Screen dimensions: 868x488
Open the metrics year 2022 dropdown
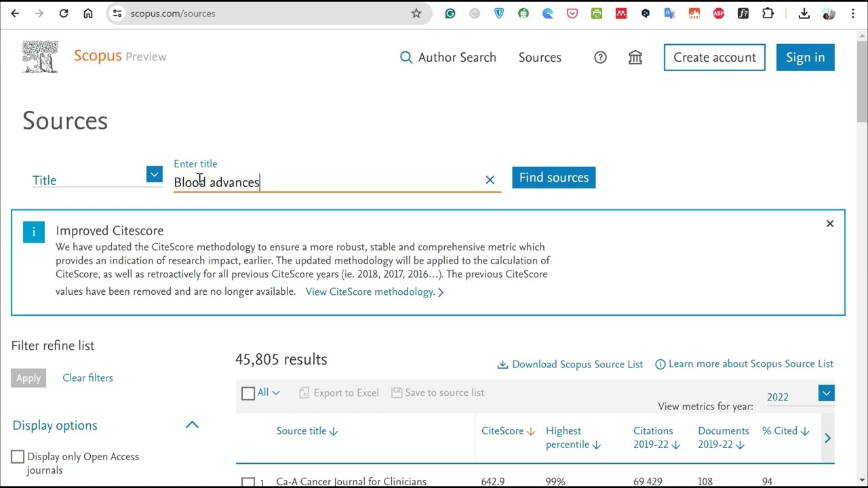click(827, 393)
